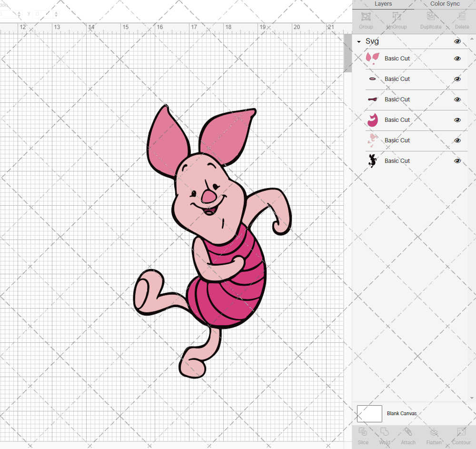Hide the light pink Basic Cut layer
This screenshot has height=449, width=476.
click(x=457, y=140)
